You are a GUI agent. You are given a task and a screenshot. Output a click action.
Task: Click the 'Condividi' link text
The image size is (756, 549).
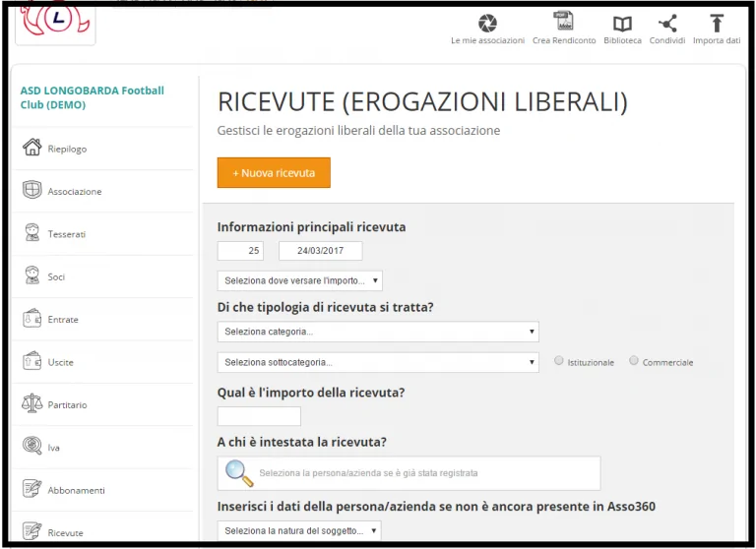click(x=667, y=40)
